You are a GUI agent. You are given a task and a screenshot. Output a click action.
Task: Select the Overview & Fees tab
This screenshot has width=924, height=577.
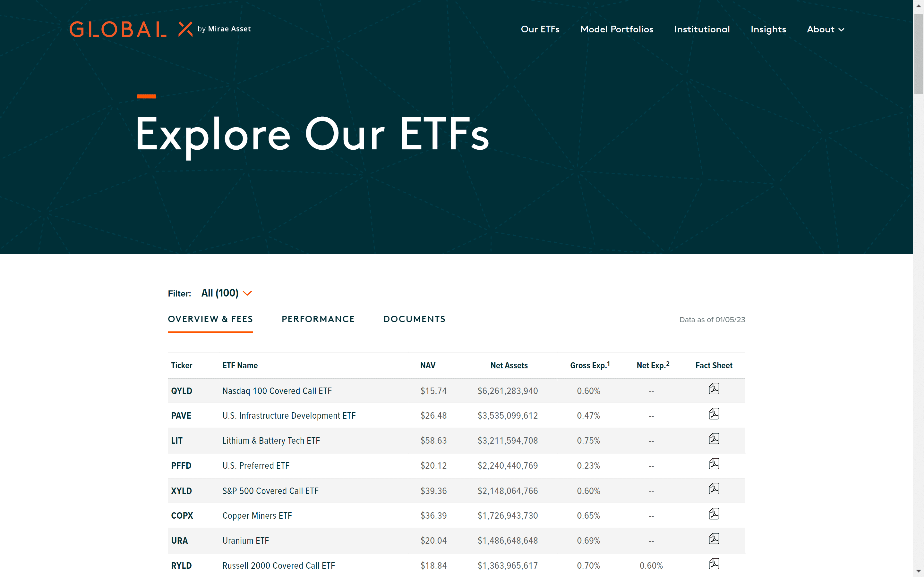click(x=210, y=319)
